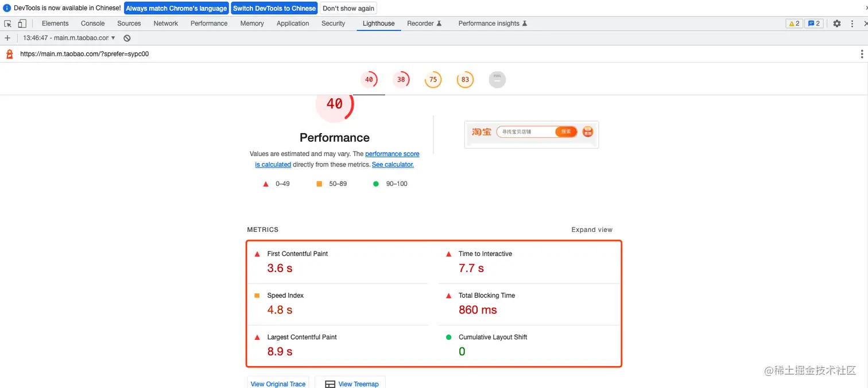Jump to SEO score gauge 83
The image size is (868, 388).
(465, 80)
